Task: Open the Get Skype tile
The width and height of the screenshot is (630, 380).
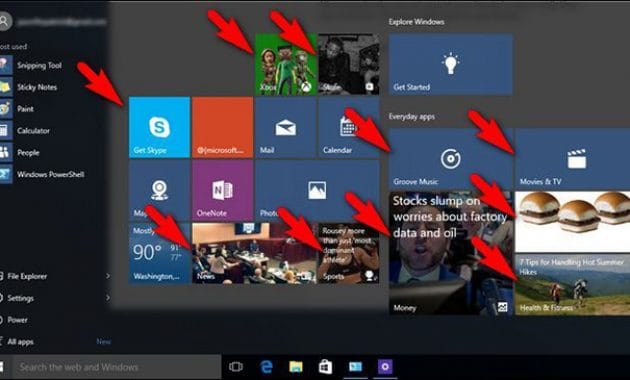Action: 159,127
